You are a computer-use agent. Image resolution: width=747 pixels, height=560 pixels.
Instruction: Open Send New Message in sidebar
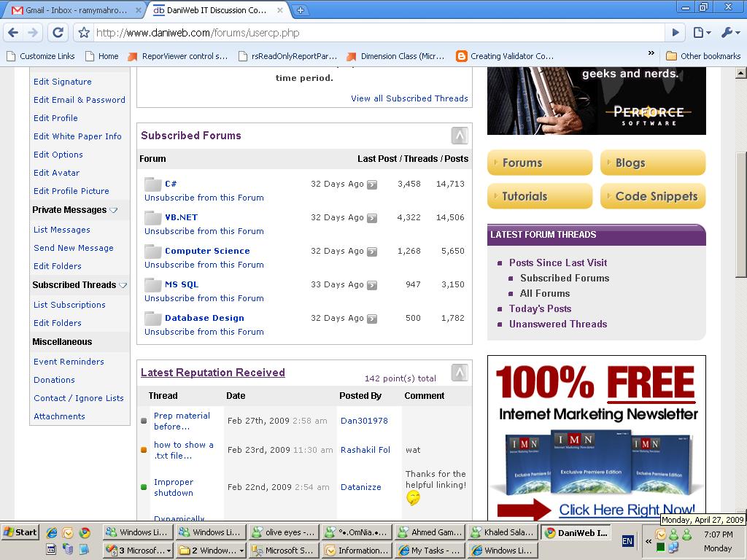[74, 248]
